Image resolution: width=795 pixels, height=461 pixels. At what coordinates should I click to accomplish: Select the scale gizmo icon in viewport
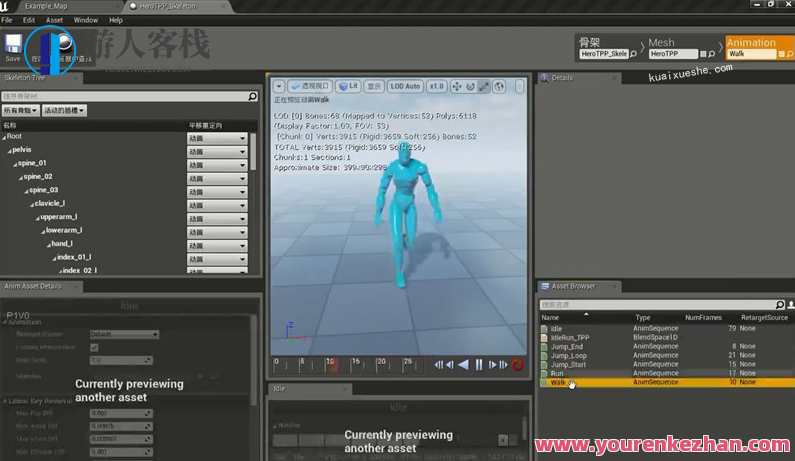click(484, 87)
